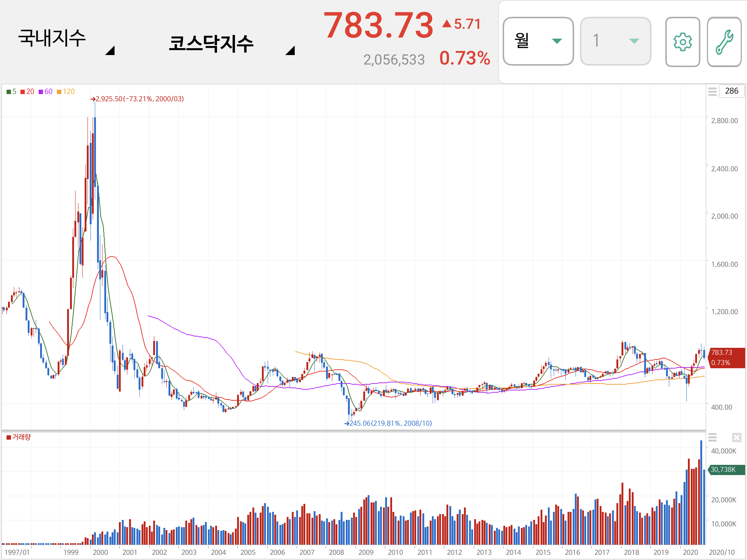Open price chart hamburger menu icon
747x560 pixels.
coord(712,91)
